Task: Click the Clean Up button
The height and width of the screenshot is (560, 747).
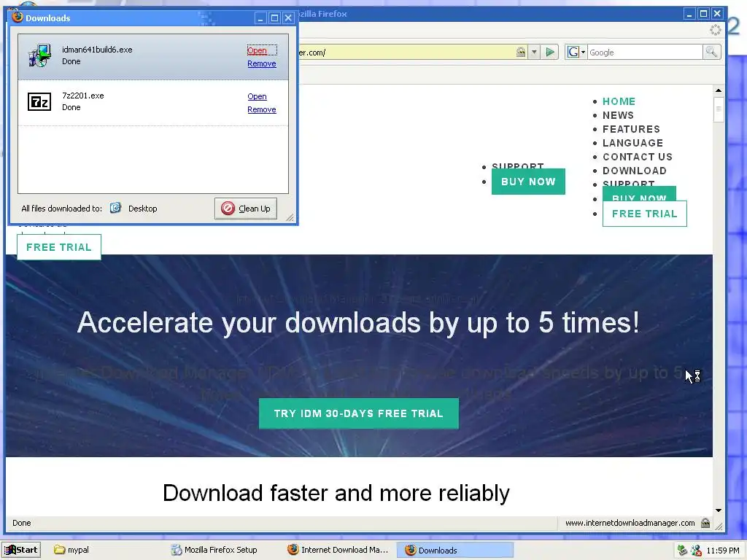Action: [x=245, y=209]
